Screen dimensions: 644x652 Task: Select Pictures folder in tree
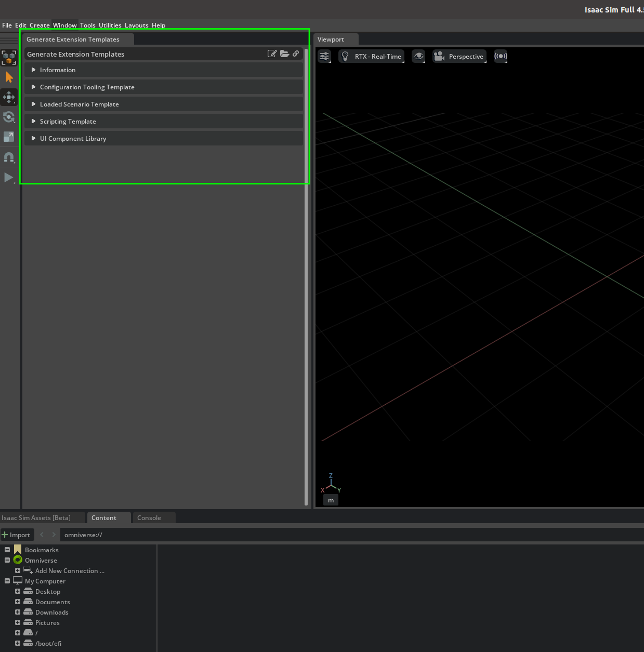pos(47,622)
